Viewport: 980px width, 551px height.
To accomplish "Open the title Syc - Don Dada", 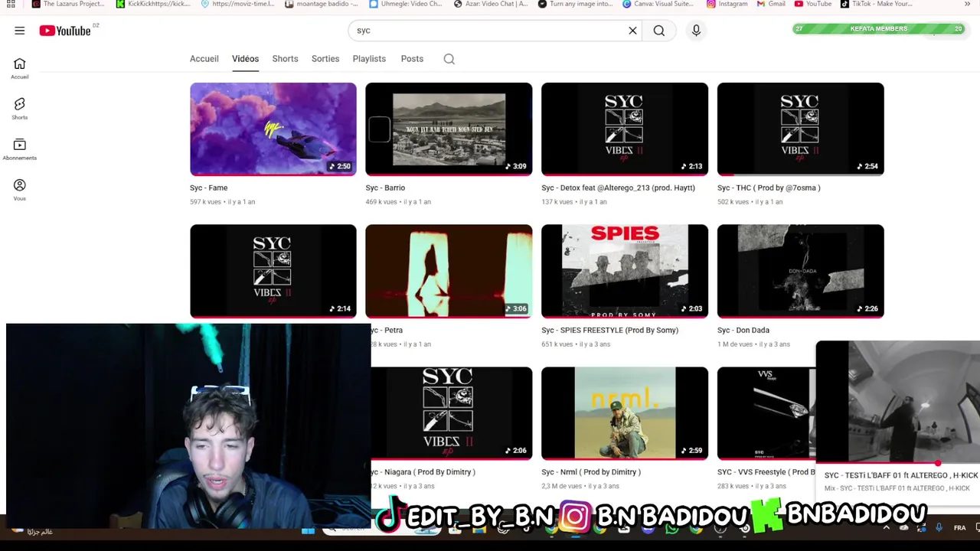I will [743, 330].
